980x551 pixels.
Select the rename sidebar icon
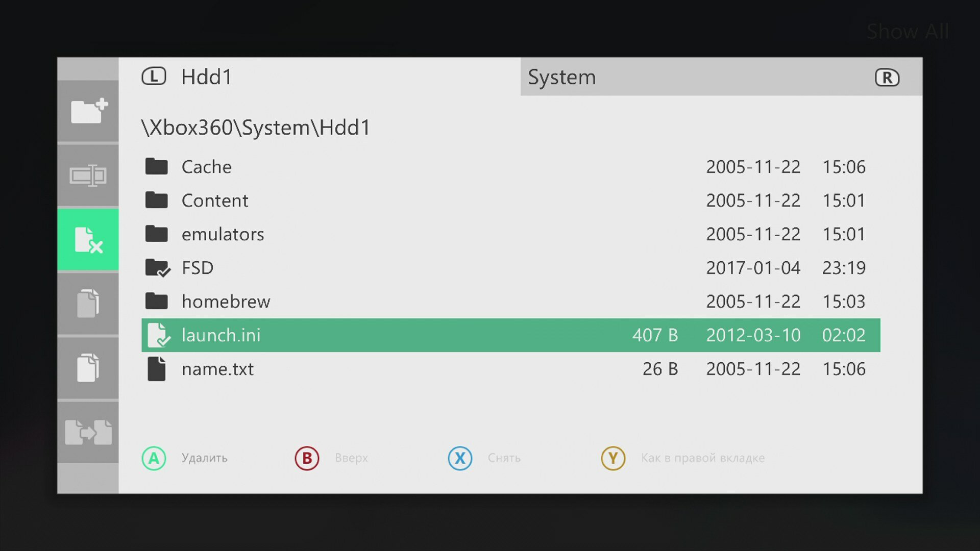tap(88, 175)
